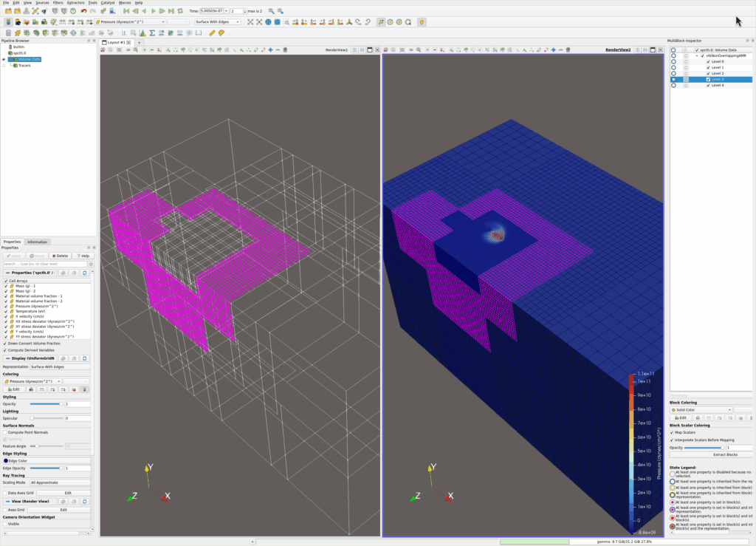The width and height of the screenshot is (756, 546).
Task: Open the Surface With Edges representation dropdown
Action: pos(218,22)
